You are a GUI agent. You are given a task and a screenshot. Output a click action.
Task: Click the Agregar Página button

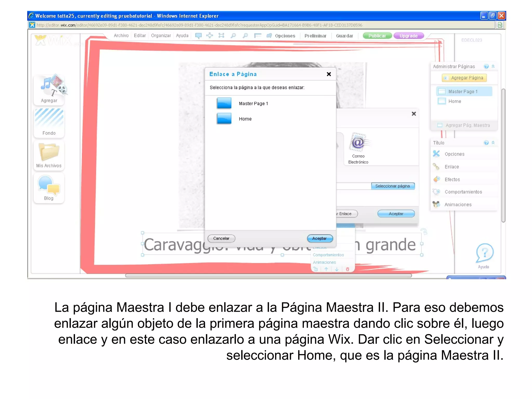click(464, 78)
